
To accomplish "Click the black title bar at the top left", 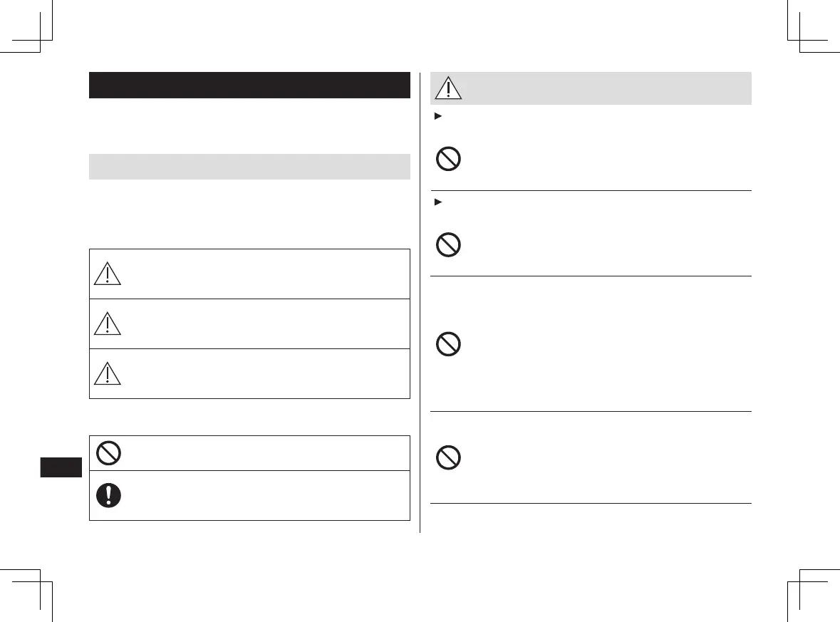I will 249,85.
